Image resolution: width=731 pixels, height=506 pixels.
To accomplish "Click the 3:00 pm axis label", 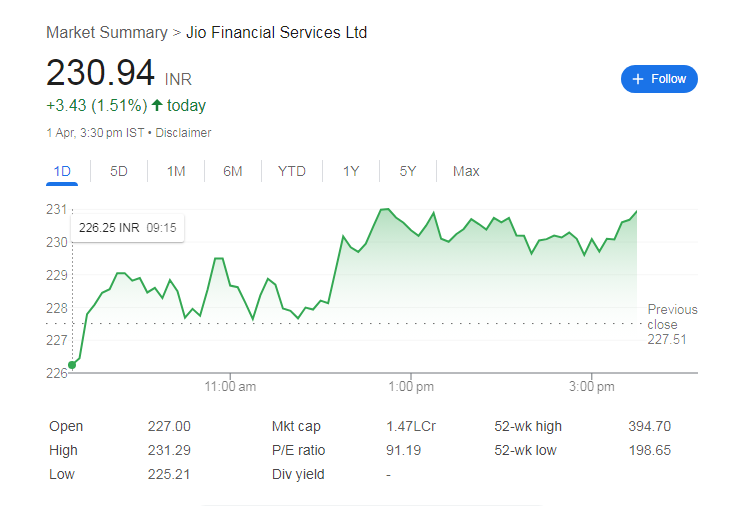I will [591, 386].
